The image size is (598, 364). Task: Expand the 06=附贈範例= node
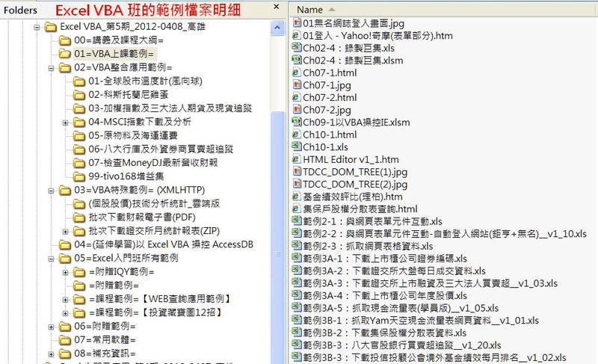point(51,327)
